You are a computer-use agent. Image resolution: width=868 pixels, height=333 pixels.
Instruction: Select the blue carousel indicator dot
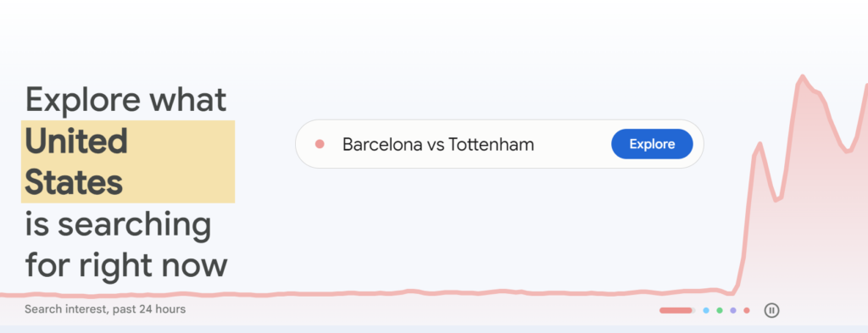706,311
